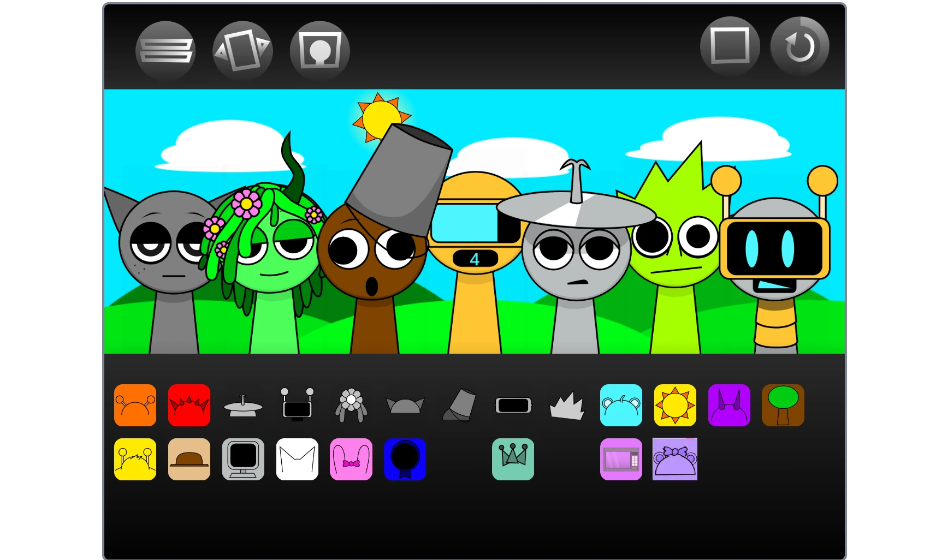Reset the mix with the restart button
Viewport: 936px width, 560px height.
click(799, 46)
